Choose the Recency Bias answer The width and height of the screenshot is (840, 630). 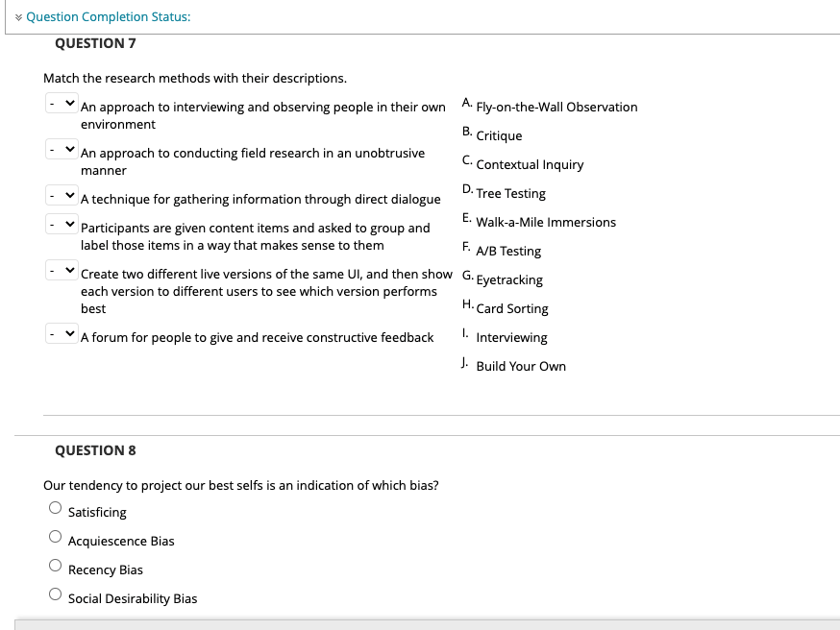55,564
